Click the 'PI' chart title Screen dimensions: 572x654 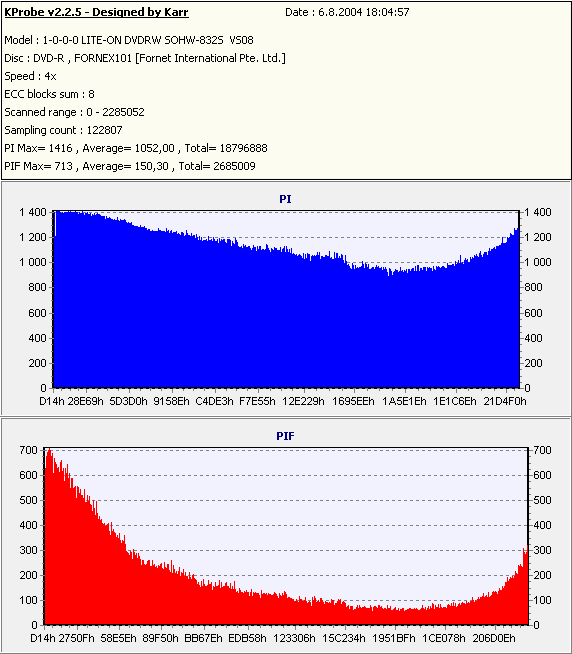coord(285,199)
